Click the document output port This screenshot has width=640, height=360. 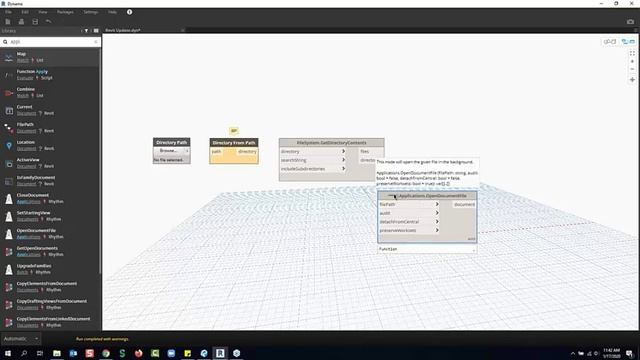coord(464,204)
